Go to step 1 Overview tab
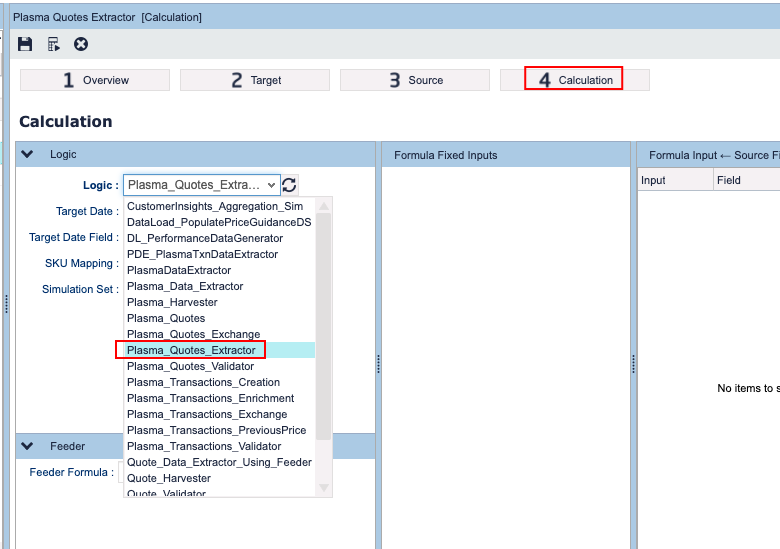This screenshot has height=549, width=780. pos(95,80)
